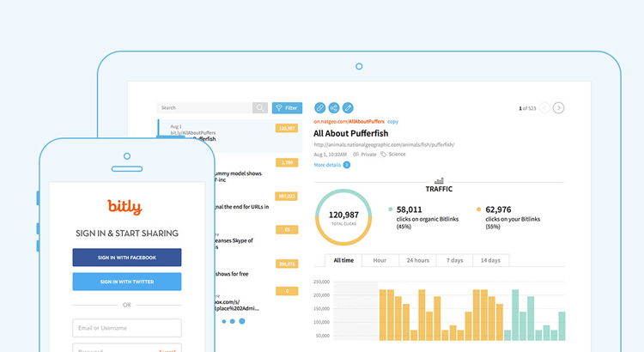Select the 65 click count badge
The image size is (644, 352).
tap(287, 230)
